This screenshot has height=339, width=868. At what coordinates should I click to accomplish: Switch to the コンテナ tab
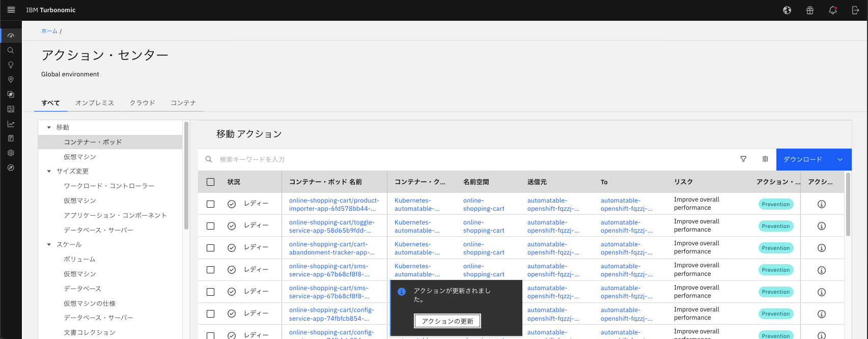(x=183, y=103)
